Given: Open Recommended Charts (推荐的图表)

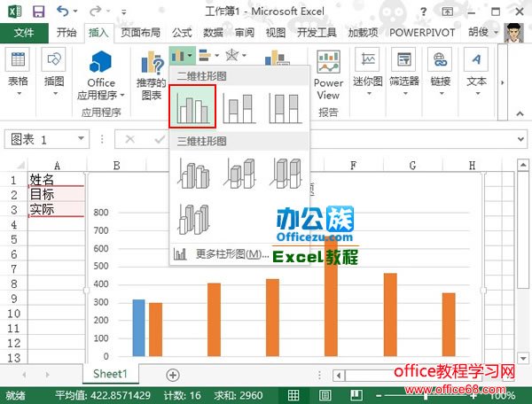Looking at the screenshot, I should (x=152, y=75).
